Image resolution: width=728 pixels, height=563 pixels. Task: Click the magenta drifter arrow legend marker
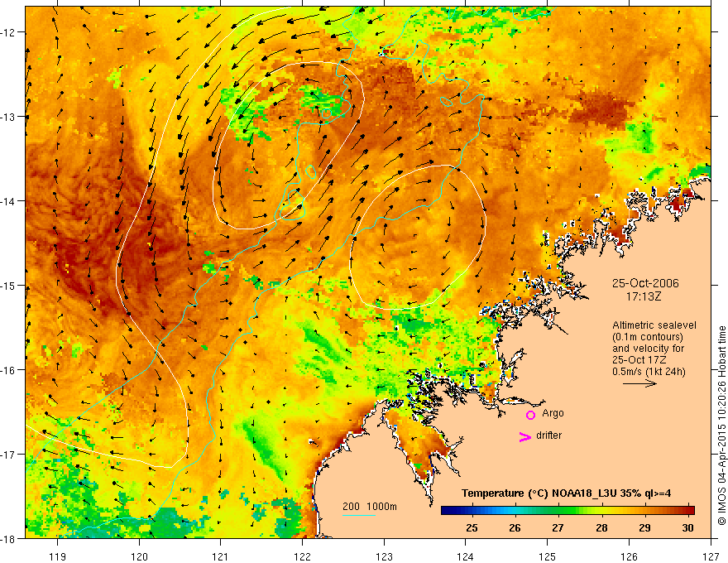point(524,436)
